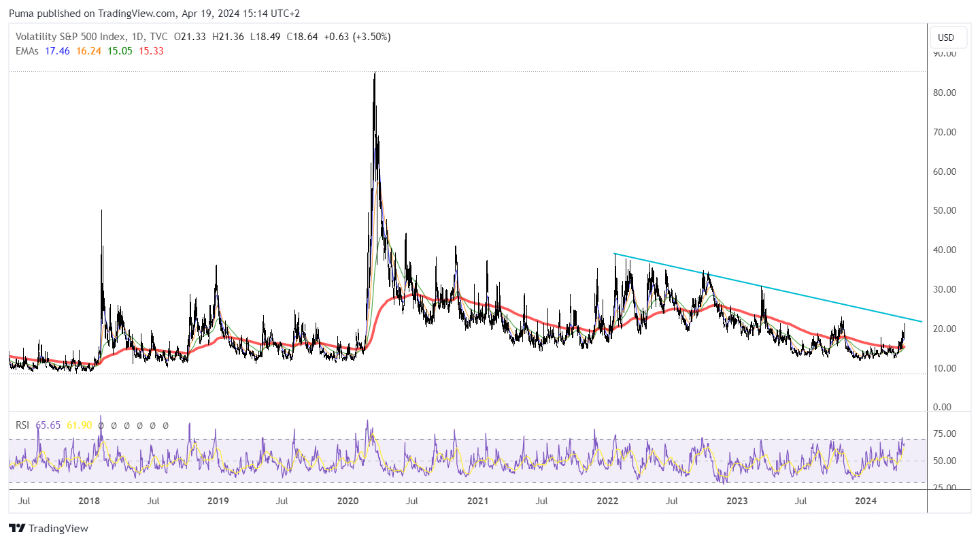Click the 2022 time axis label
Screen dimensions: 980x543
607,501
